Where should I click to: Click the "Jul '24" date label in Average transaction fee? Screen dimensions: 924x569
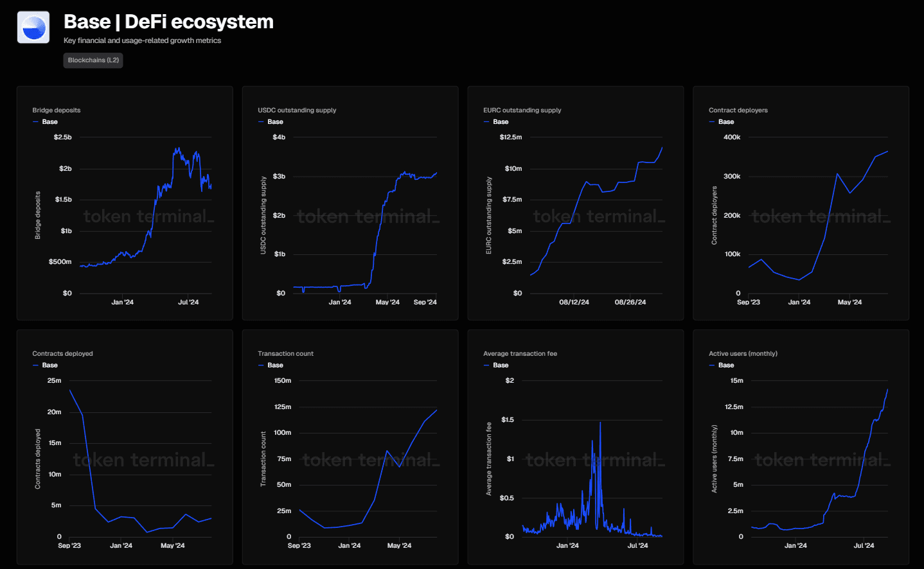(x=637, y=546)
